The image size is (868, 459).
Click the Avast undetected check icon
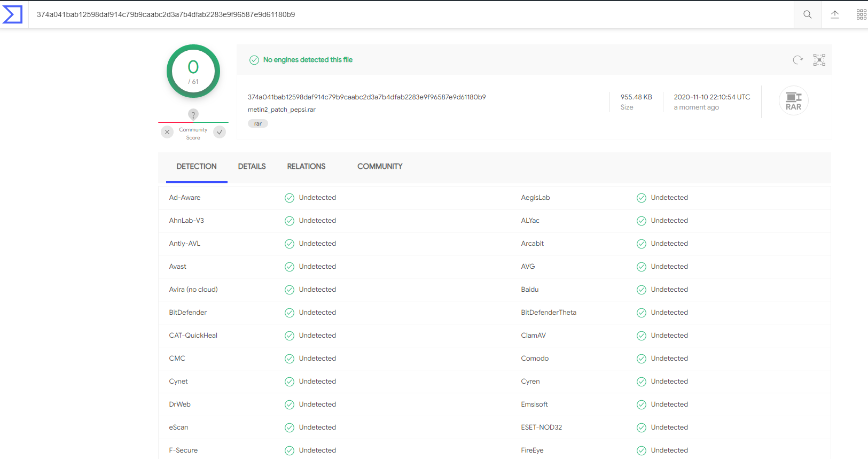290,267
